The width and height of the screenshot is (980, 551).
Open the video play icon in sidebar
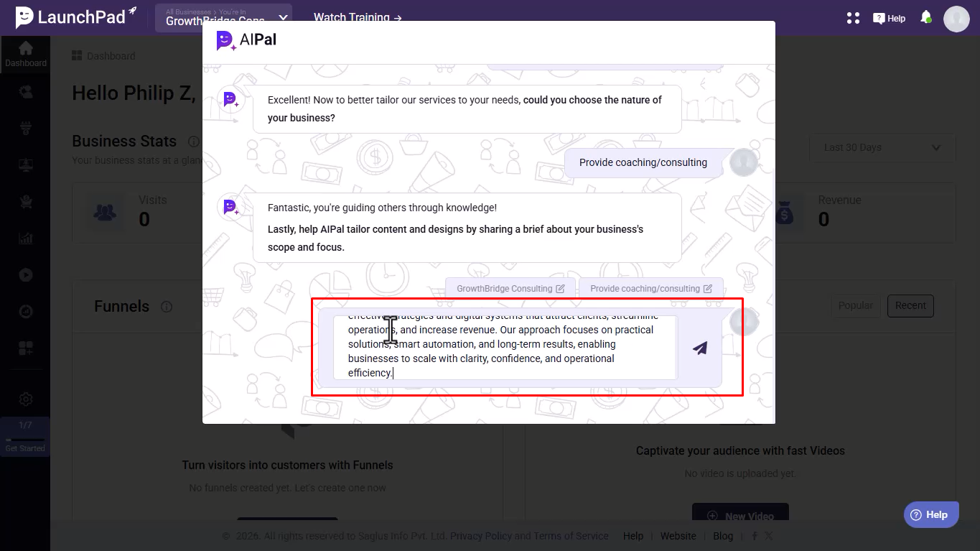point(26,274)
